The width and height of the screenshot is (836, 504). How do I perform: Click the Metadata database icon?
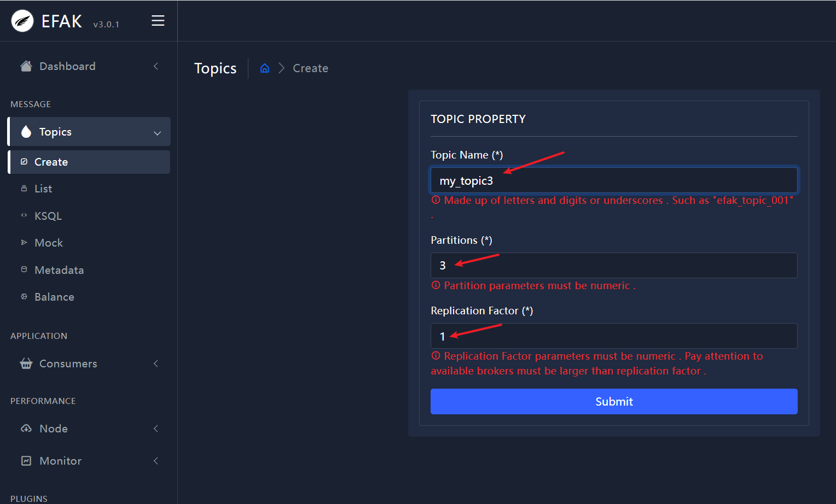click(x=24, y=269)
